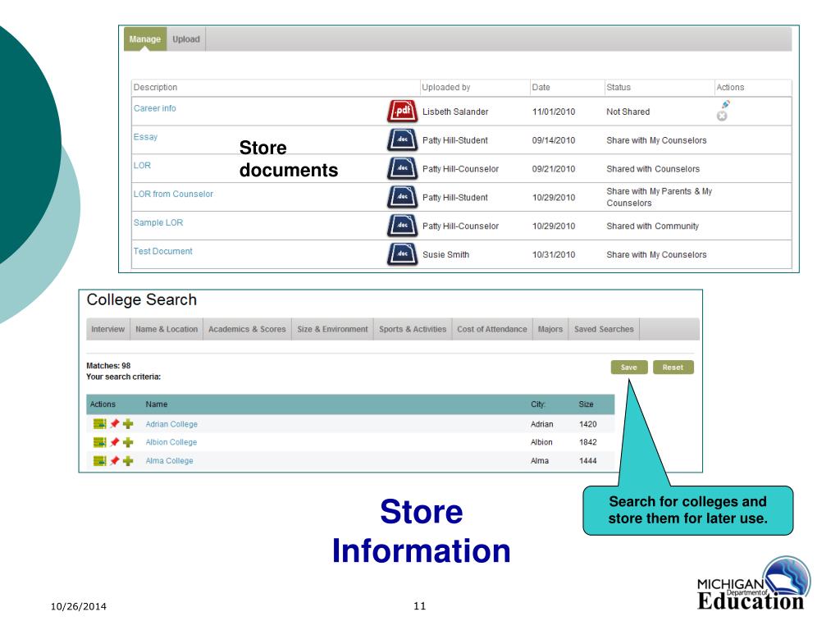Screen dimensions: 840x630
Task: Open the Albion College link
Action: 171,442
